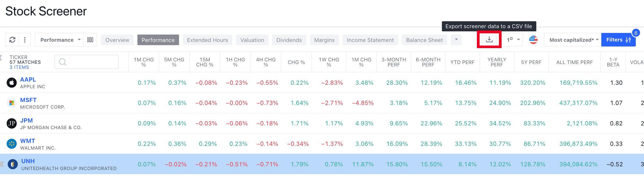Click the flag marker beside UNH row
The image size is (644, 178).
[x=2, y=164]
